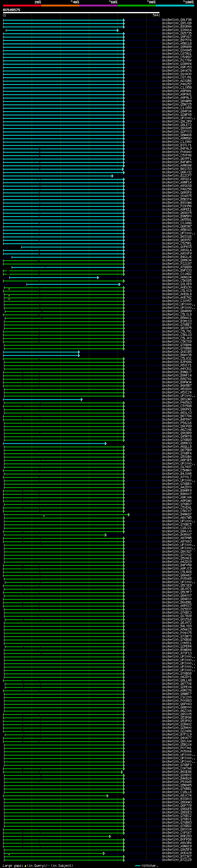Select the UniRef100_A6N1U4 label

[x=176, y=277]
